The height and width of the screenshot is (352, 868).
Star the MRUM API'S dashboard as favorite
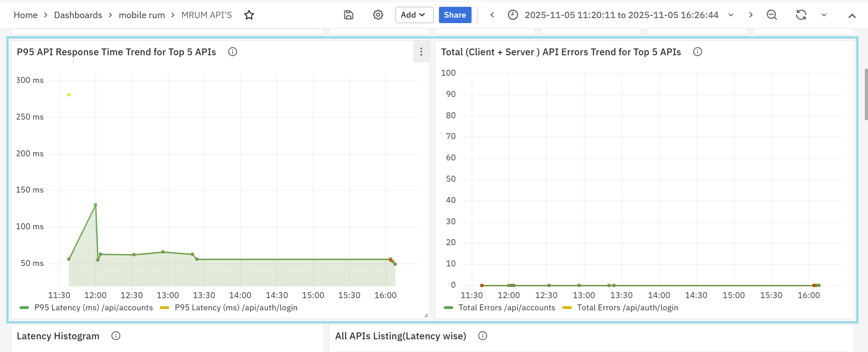pos(249,15)
